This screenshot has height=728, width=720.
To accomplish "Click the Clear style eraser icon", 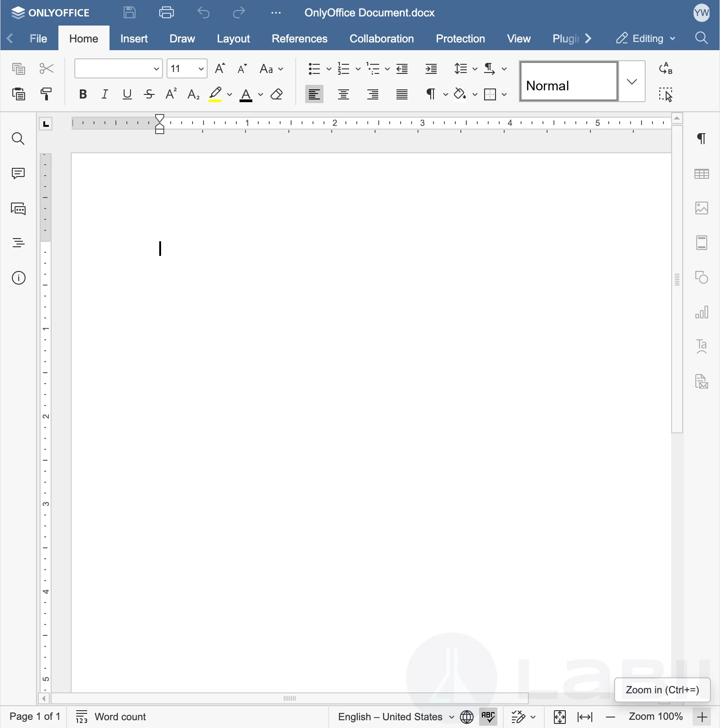I will (277, 94).
